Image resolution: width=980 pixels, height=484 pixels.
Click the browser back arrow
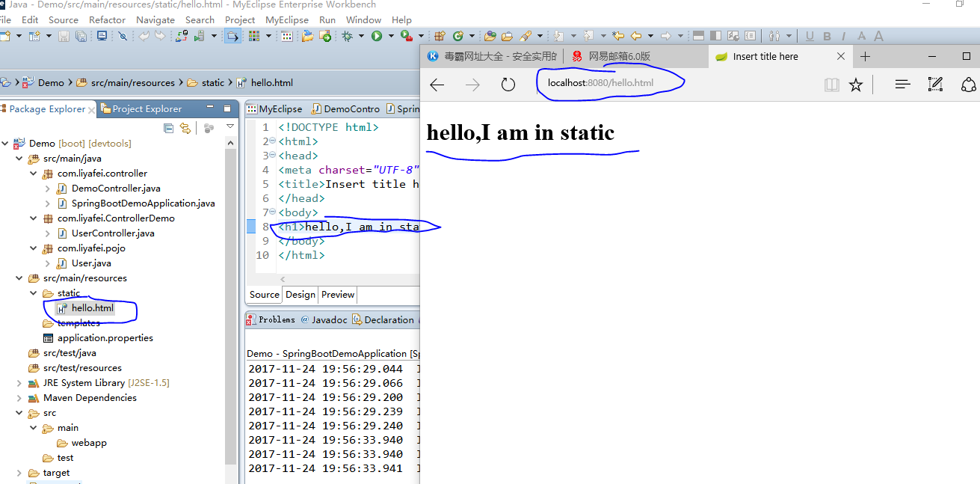click(x=437, y=85)
